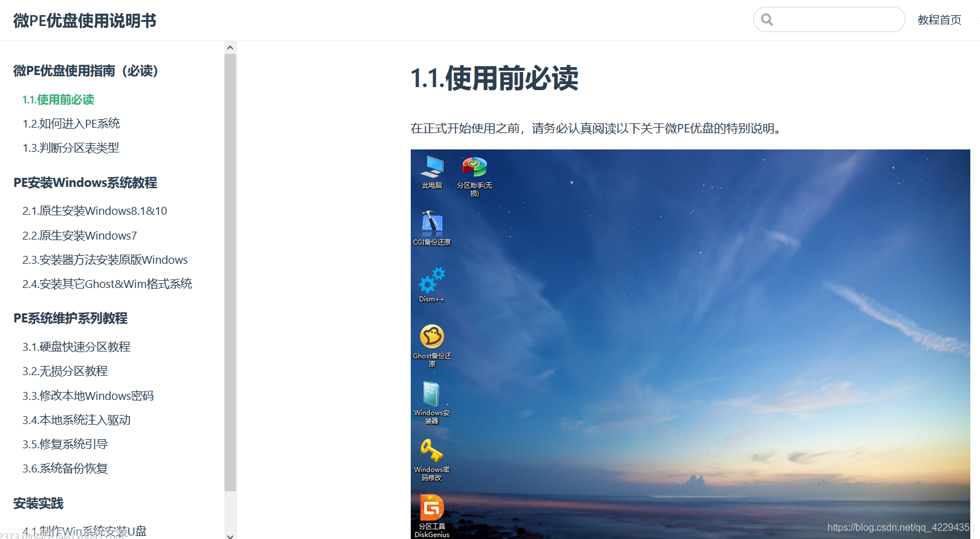Open 2.4.安装其它Ghost&Wim格式系统 chapter

(x=107, y=284)
